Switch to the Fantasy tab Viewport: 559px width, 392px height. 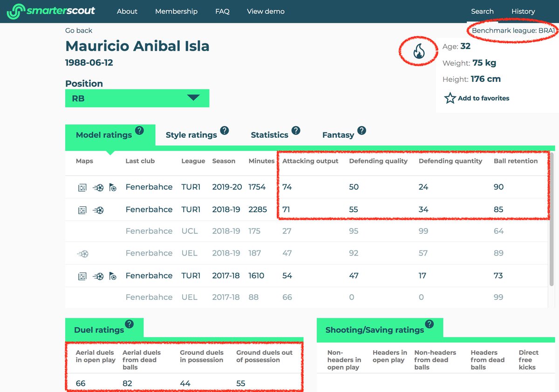[338, 135]
